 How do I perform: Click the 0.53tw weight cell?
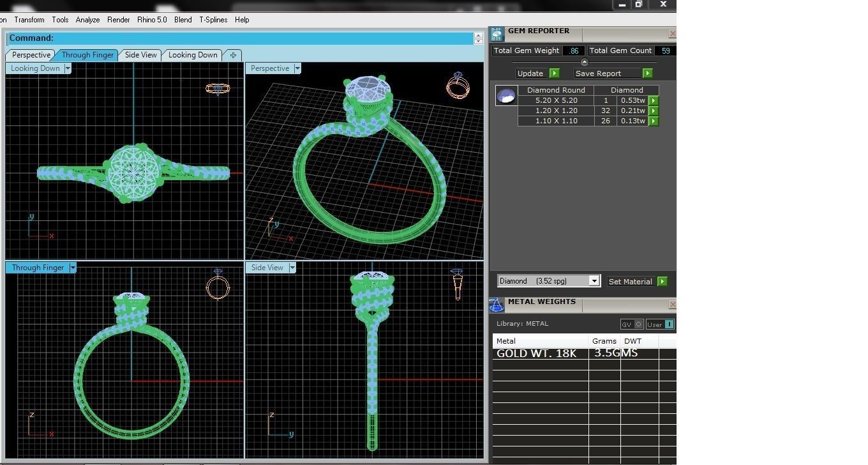coord(632,100)
